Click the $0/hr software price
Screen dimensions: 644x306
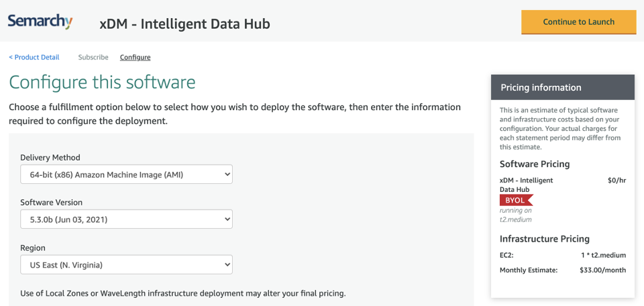pos(617,180)
